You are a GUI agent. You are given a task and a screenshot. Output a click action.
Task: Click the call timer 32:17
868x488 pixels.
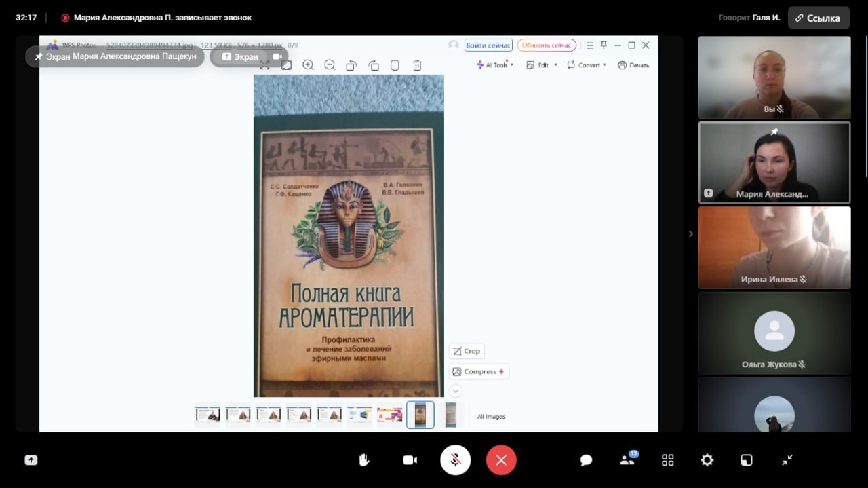(x=26, y=18)
